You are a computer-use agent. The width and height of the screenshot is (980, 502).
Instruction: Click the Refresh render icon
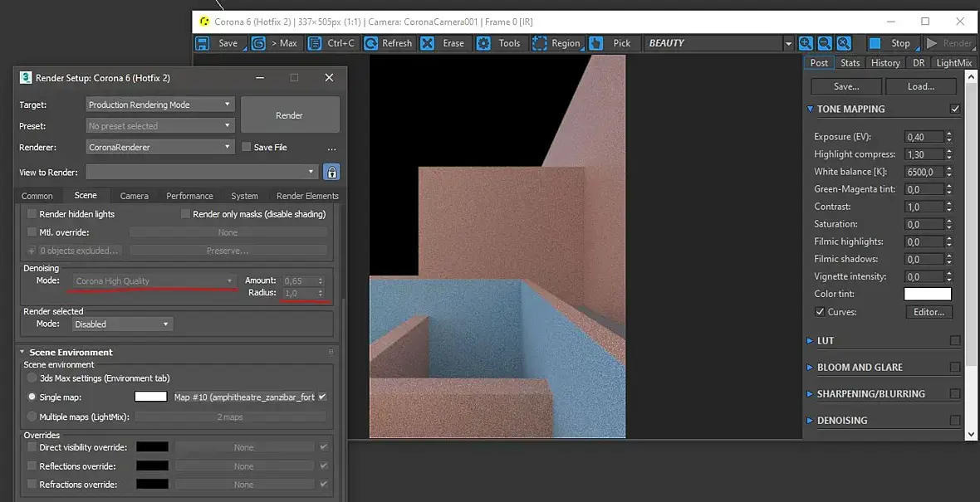point(370,43)
